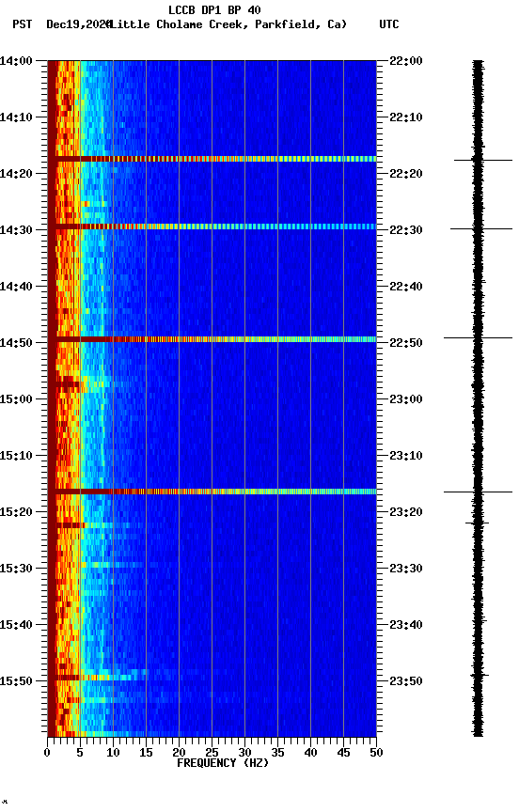The height and width of the screenshot is (812, 519).
Task: Click the frequency axis label 20
Action: click(179, 753)
